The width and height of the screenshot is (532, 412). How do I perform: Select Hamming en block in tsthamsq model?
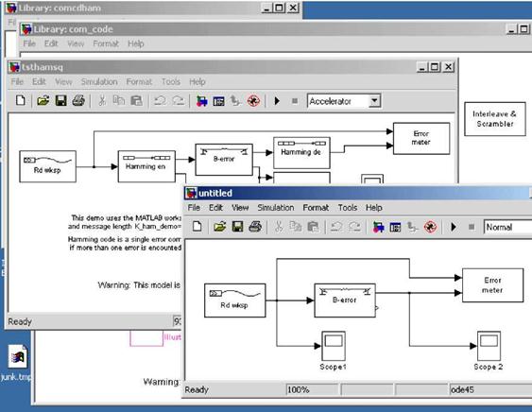pos(146,166)
